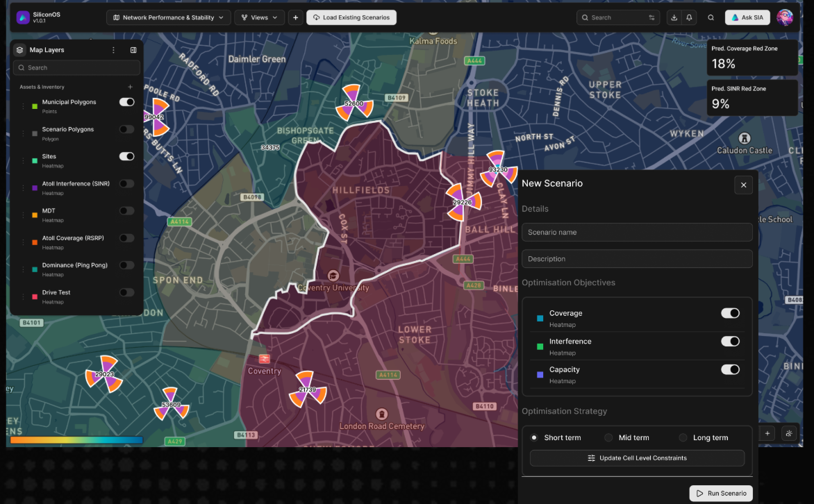This screenshot has height=504, width=814.
Task: Select site marker 52600 on map
Action: tap(354, 103)
